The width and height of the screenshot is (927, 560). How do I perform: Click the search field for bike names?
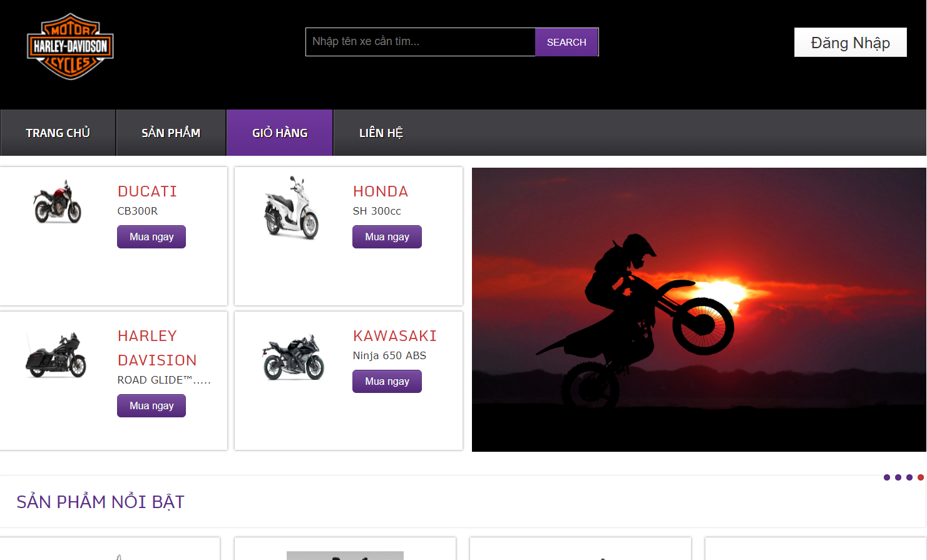[421, 42]
